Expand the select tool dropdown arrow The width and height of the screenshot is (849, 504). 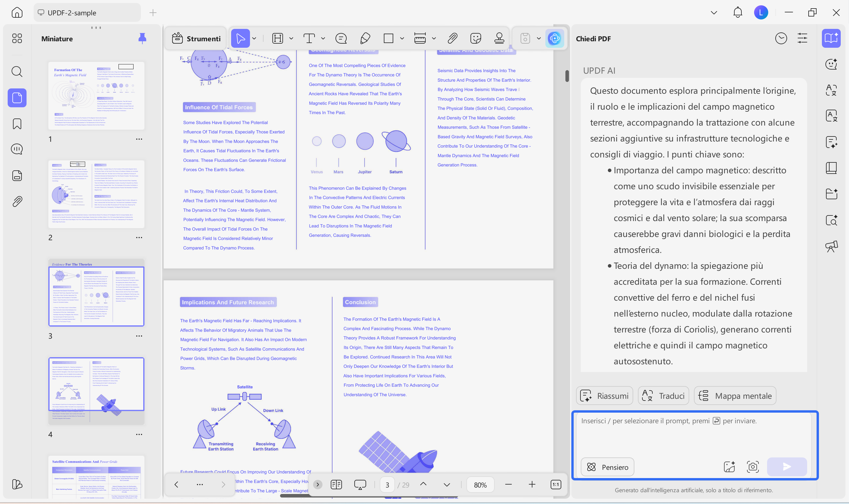[254, 38]
